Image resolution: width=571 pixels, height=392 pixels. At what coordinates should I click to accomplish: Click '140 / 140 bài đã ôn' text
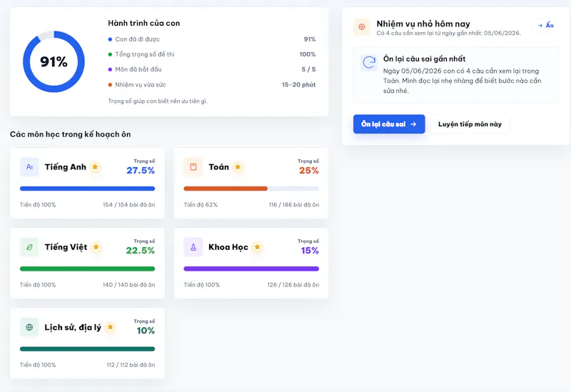[x=129, y=285]
